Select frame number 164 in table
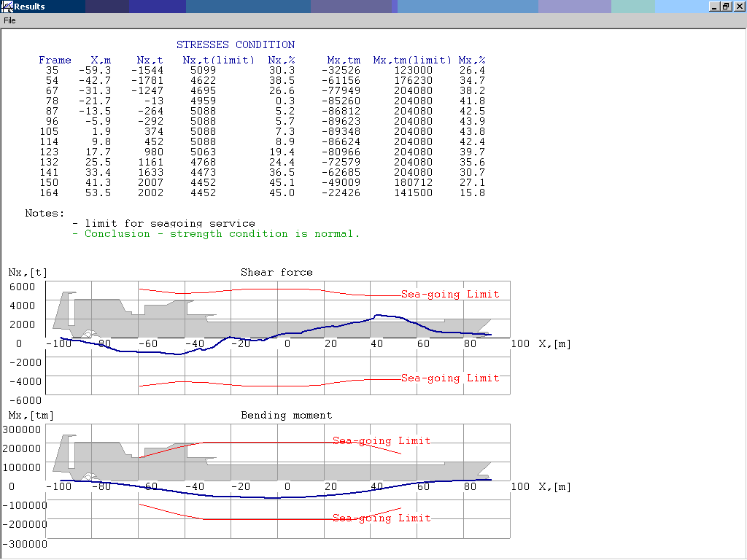 49,192
